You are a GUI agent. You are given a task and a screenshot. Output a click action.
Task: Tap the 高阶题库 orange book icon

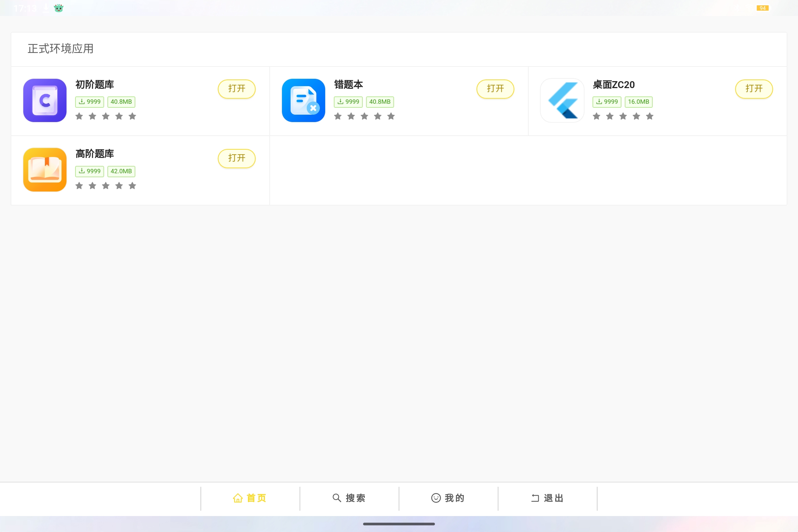[45, 170]
